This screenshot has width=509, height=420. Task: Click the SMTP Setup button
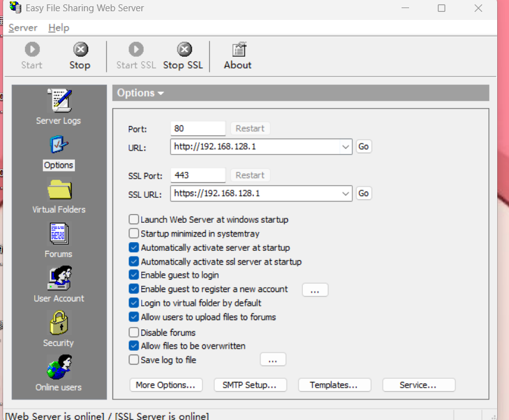(x=250, y=385)
